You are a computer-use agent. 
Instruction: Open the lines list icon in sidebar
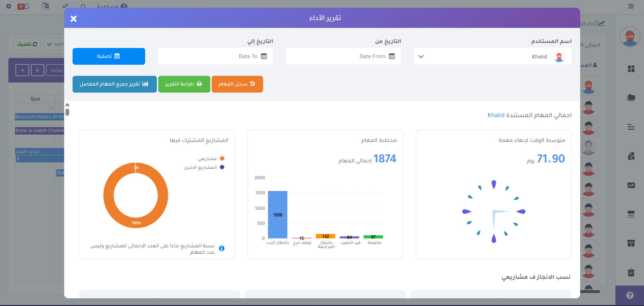pos(631,127)
